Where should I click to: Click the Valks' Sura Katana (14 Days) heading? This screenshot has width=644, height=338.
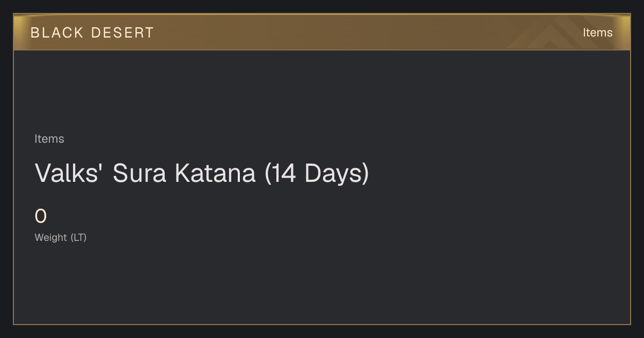pyautogui.click(x=202, y=173)
